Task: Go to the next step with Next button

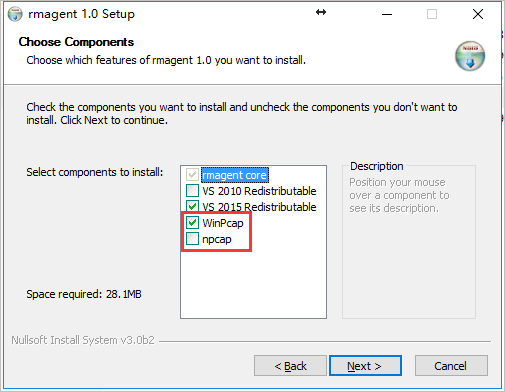Action: [x=365, y=366]
